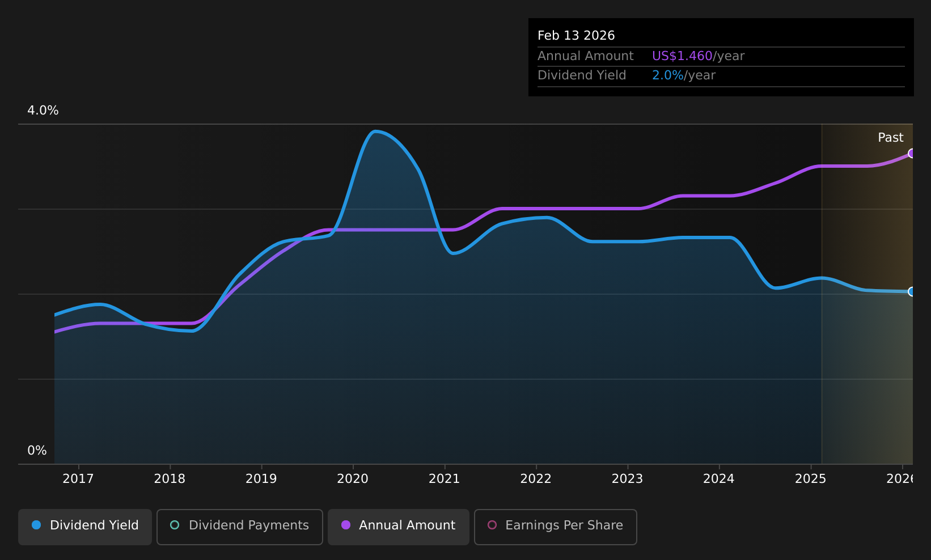931x560 pixels.
Task: Click the Annual Amount tooltip row label
Action: [x=586, y=56]
